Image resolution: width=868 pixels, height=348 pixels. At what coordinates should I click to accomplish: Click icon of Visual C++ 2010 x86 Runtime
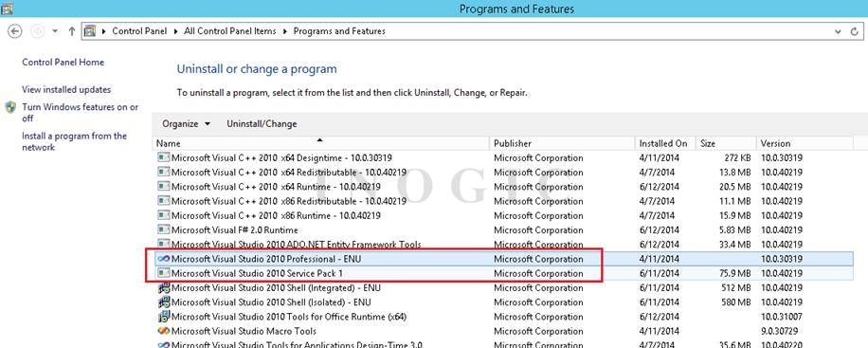[163, 215]
